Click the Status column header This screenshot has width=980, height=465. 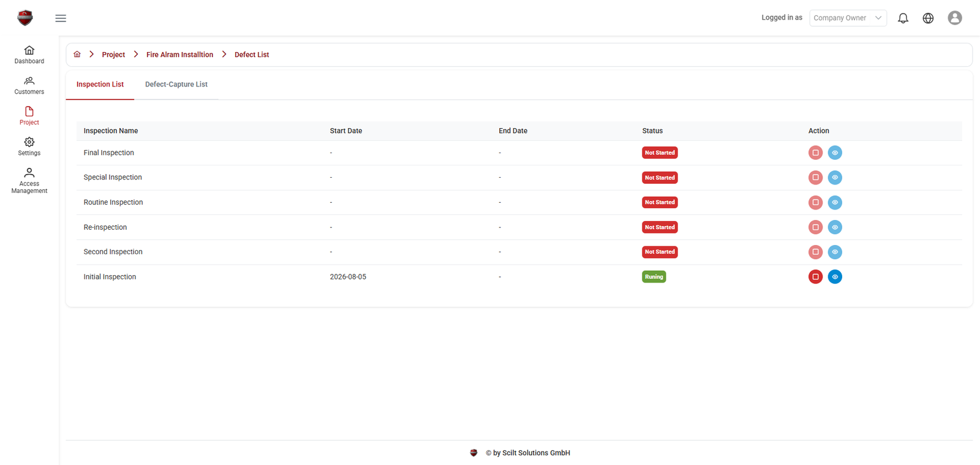pyautogui.click(x=652, y=131)
